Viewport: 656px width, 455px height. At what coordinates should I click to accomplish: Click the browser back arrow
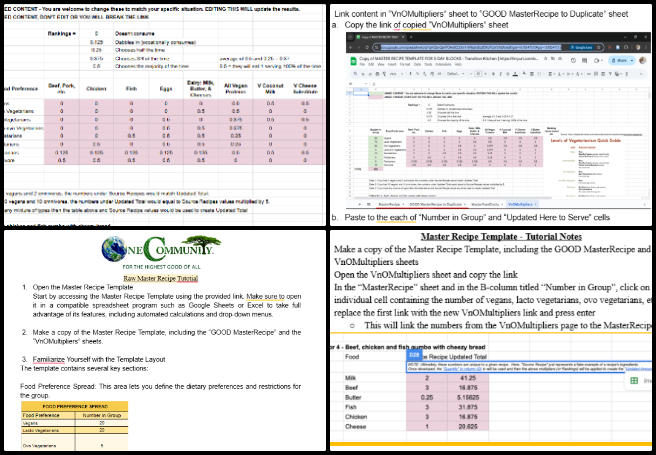coord(353,46)
